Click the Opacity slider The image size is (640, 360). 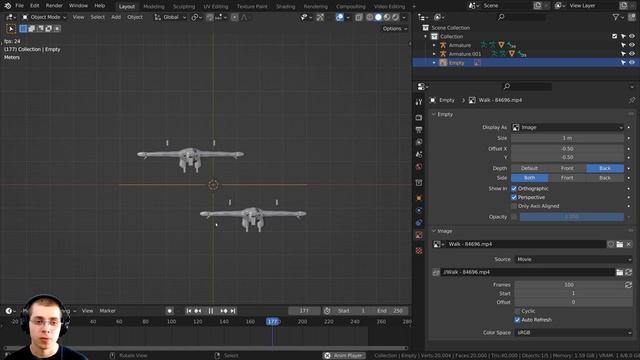pos(571,217)
